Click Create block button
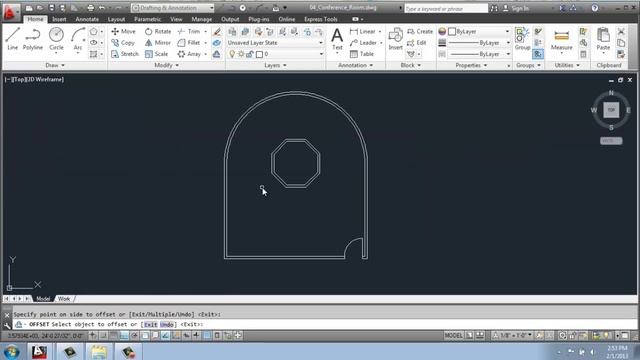 (420, 31)
